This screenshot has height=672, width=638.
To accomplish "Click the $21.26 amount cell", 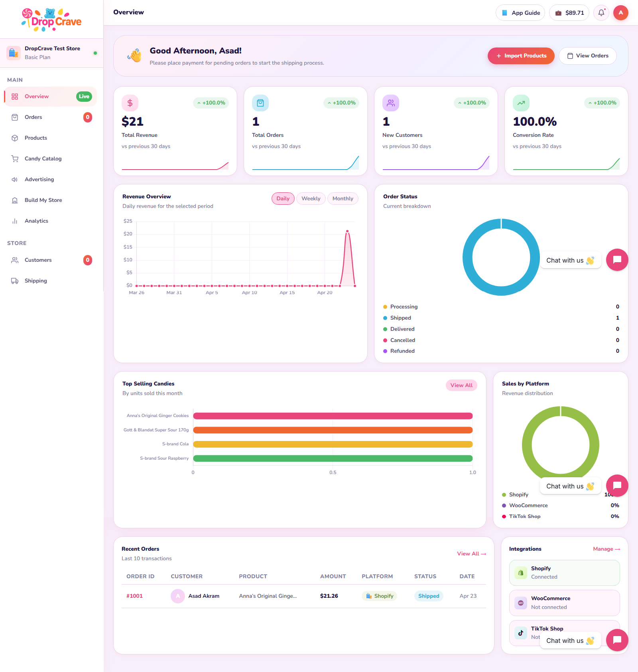I will click(329, 596).
